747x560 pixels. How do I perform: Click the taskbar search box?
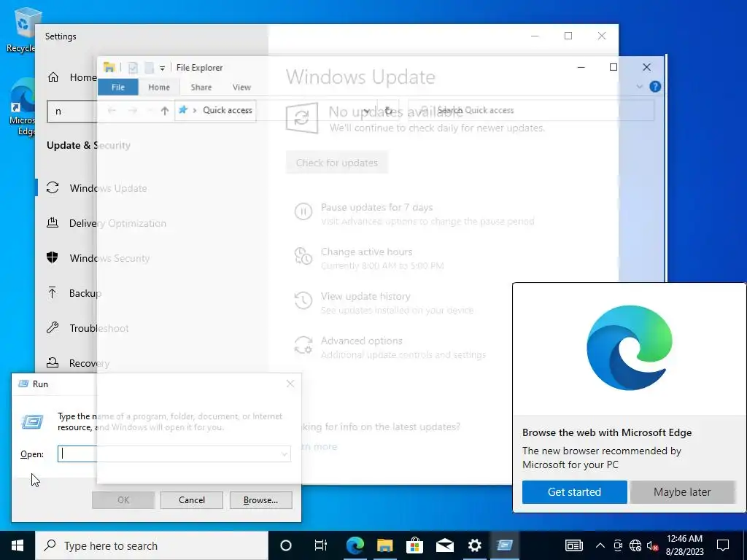(152, 545)
